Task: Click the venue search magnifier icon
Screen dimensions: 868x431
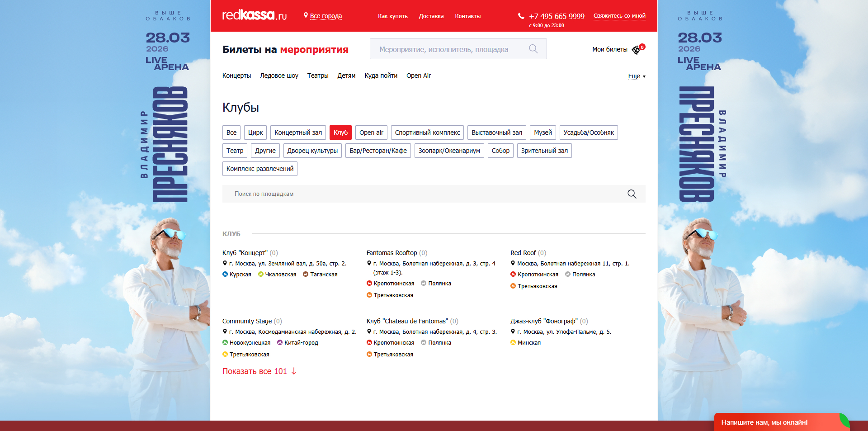Action: 632,194
